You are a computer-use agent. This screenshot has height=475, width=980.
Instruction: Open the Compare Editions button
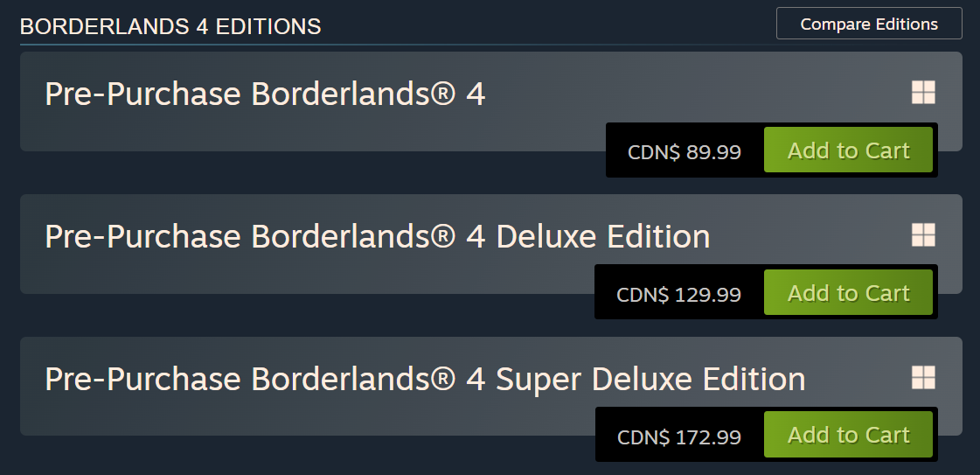pyautogui.click(x=869, y=24)
